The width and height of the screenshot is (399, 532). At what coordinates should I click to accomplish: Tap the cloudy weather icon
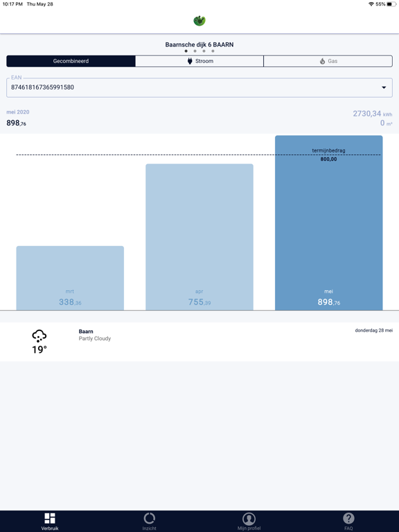tap(39, 335)
